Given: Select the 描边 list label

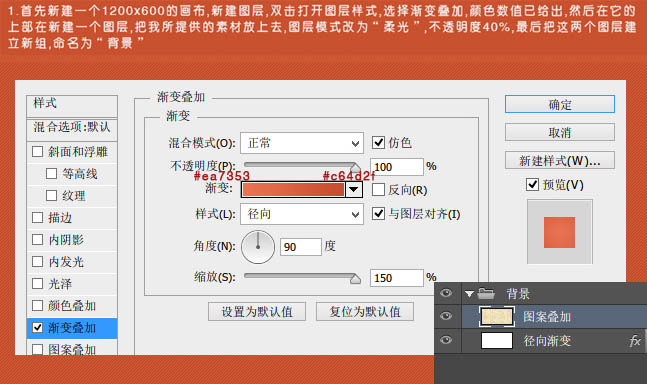Looking at the screenshot, I should coord(60,218).
